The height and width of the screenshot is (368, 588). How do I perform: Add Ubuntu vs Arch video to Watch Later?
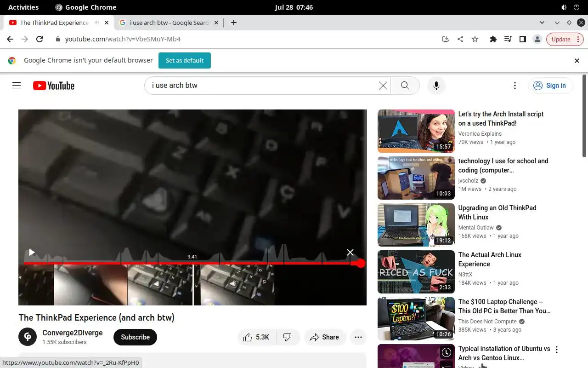coord(447,352)
